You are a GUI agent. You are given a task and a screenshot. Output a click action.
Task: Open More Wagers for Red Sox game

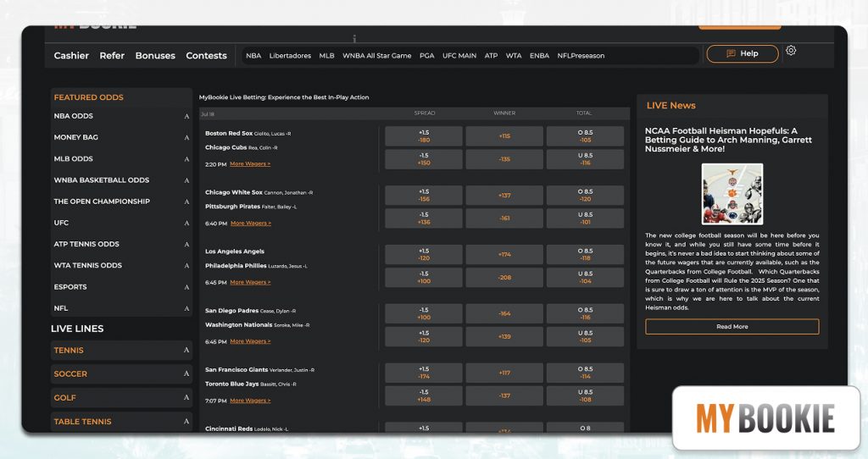pyautogui.click(x=250, y=164)
